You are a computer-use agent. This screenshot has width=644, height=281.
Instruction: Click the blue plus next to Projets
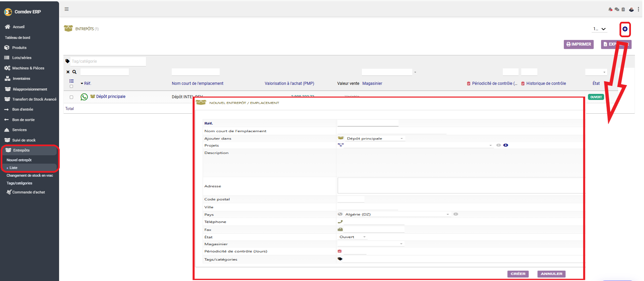pyautogui.click(x=505, y=145)
